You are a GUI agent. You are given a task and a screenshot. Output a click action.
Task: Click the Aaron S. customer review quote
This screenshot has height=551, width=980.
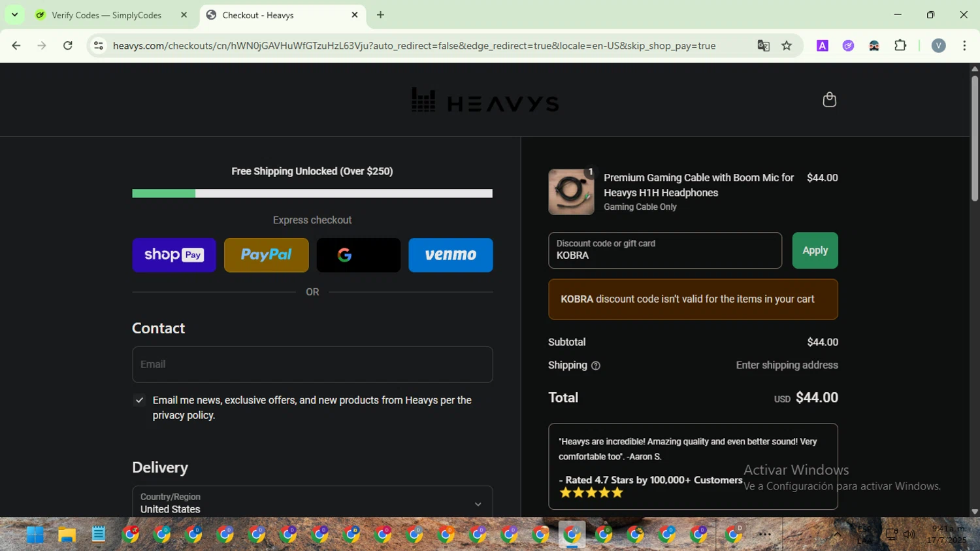688,449
